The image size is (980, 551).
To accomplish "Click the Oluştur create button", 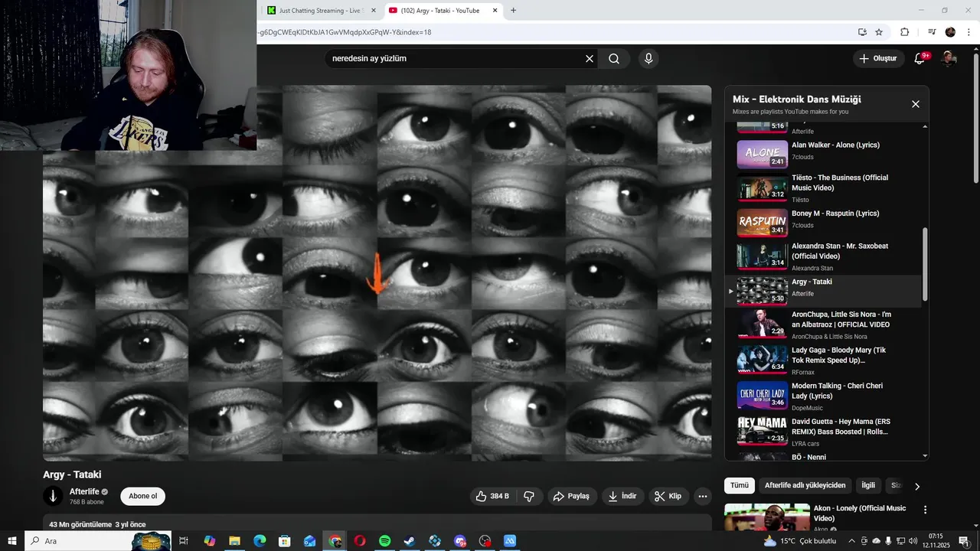I will [x=878, y=59].
